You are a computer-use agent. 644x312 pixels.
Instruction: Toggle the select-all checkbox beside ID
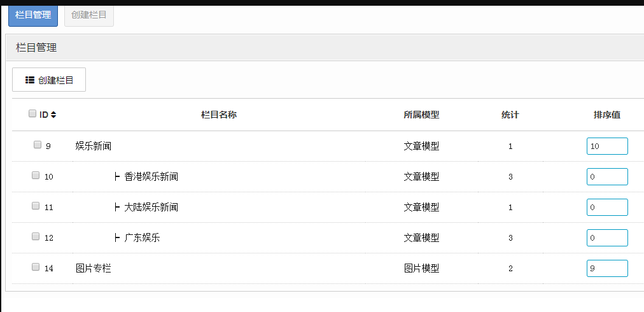click(x=32, y=113)
